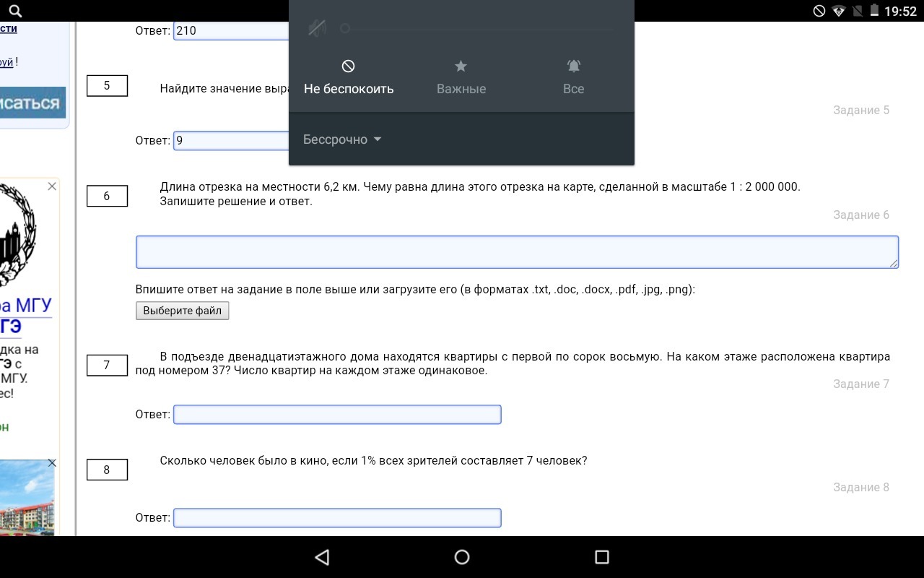This screenshot has height=578, width=924.
Task: Expand the "Бессрочно" duration dropdown
Action: coord(342,139)
